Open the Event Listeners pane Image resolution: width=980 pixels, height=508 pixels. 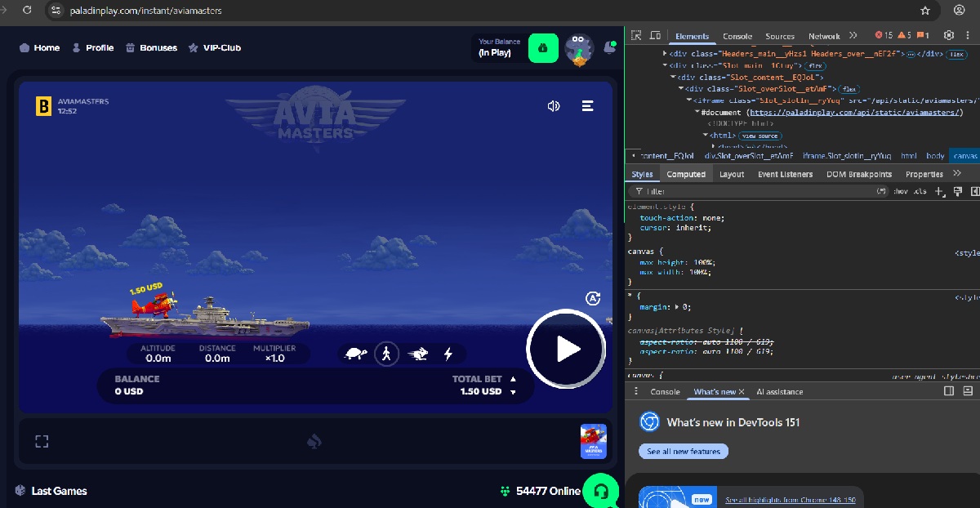pyautogui.click(x=785, y=174)
